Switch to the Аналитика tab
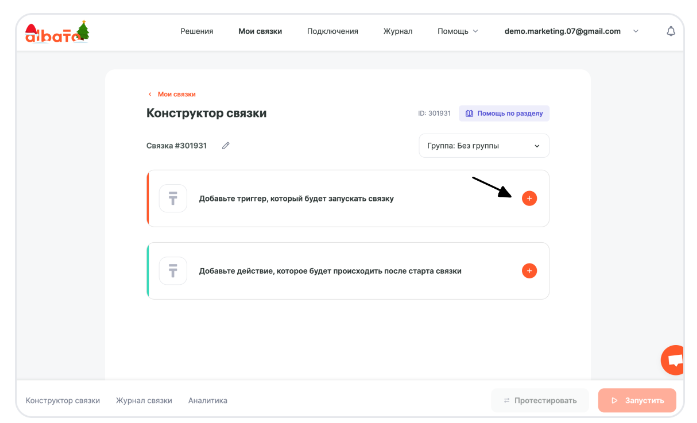697x423 pixels. [x=208, y=400]
